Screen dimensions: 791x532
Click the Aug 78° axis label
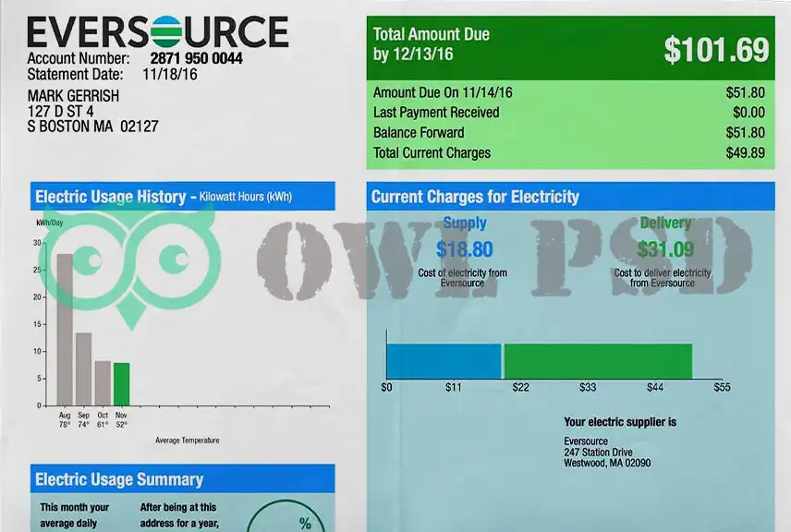pos(65,419)
